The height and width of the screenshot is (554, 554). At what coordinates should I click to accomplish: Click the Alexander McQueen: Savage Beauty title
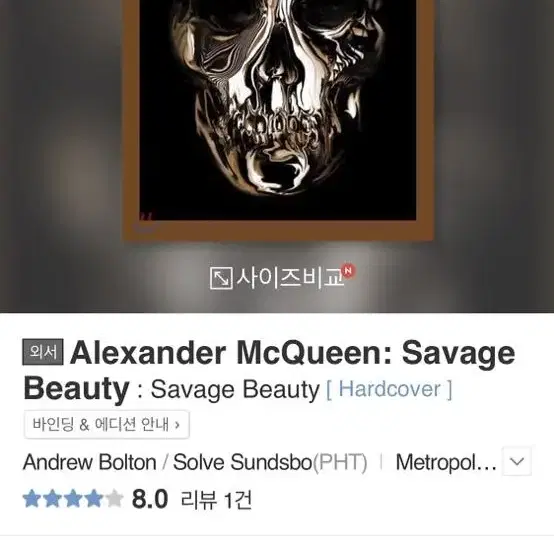tap(269, 371)
